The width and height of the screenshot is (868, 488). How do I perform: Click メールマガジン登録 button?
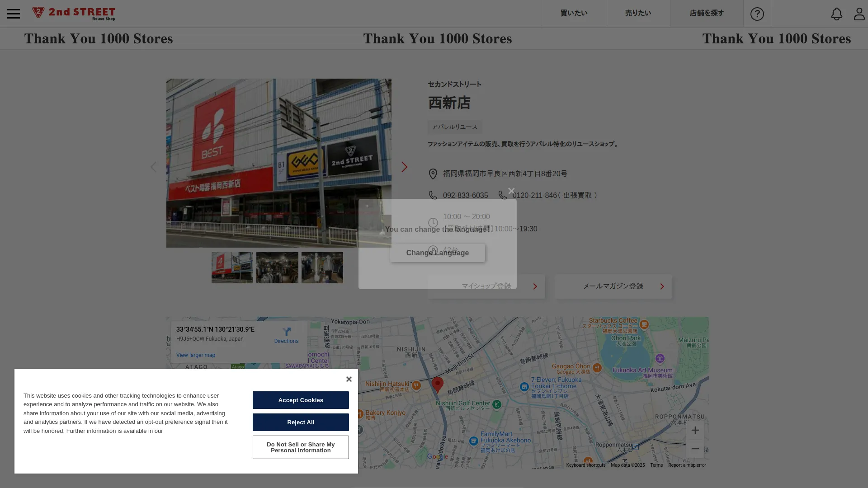coord(613,286)
